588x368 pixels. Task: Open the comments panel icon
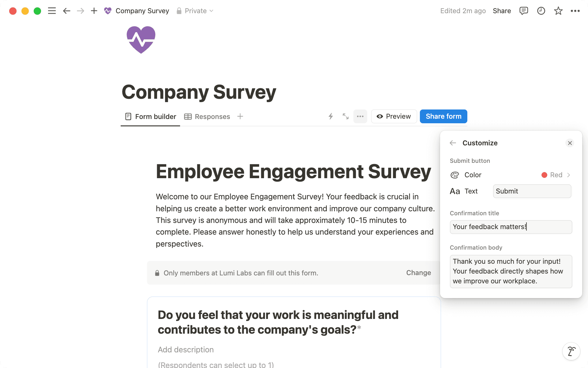[x=524, y=11]
